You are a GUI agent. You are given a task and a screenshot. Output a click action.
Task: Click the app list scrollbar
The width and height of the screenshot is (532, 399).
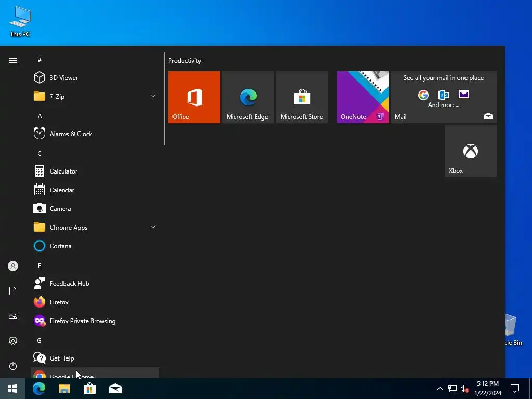pyautogui.click(x=164, y=99)
